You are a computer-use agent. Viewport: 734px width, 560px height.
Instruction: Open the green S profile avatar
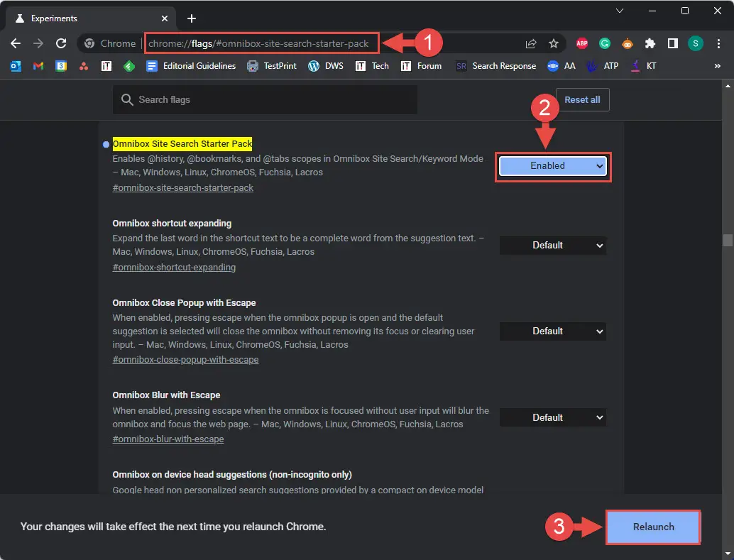696,43
